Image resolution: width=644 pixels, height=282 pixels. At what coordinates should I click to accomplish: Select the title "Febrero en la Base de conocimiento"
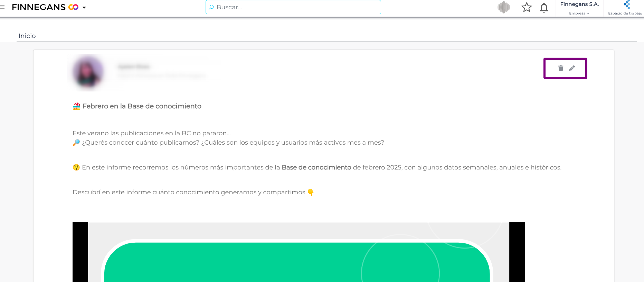click(x=142, y=106)
